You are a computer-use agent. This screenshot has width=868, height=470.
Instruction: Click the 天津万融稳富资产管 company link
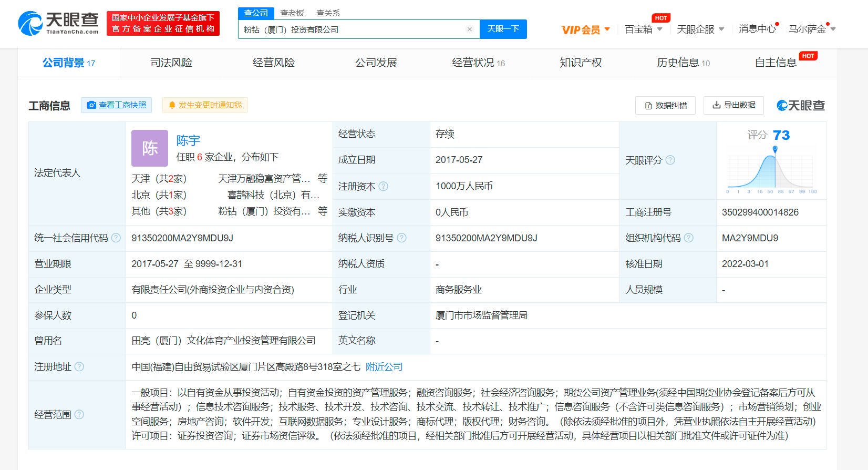264,179
